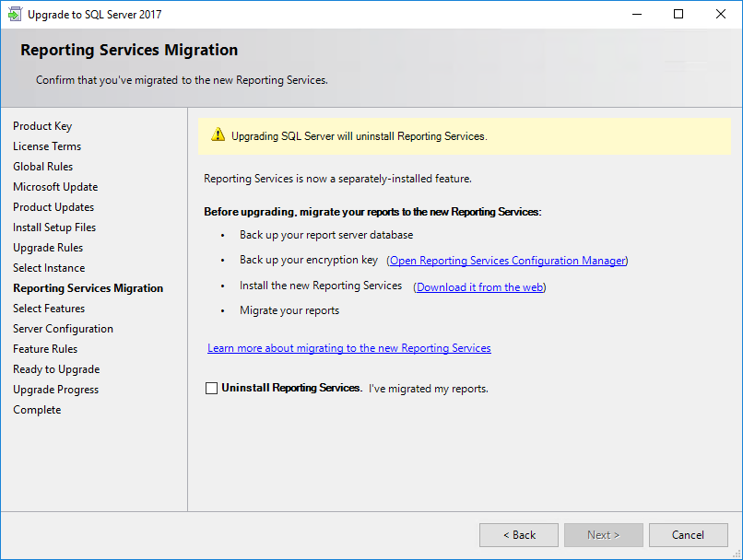The height and width of the screenshot is (560, 743).
Task: Click the "I've migrated my reports." text
Action: point(429,389)
